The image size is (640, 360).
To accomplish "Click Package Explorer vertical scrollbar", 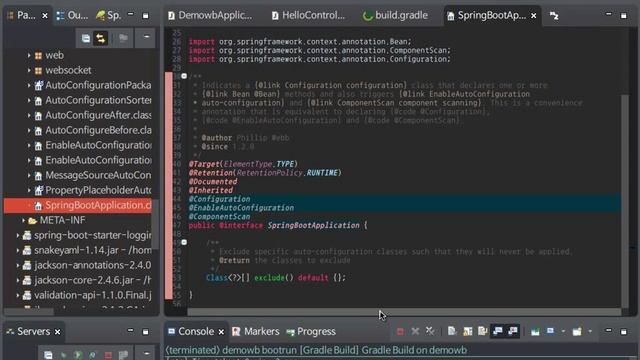I will pos(155,224).
